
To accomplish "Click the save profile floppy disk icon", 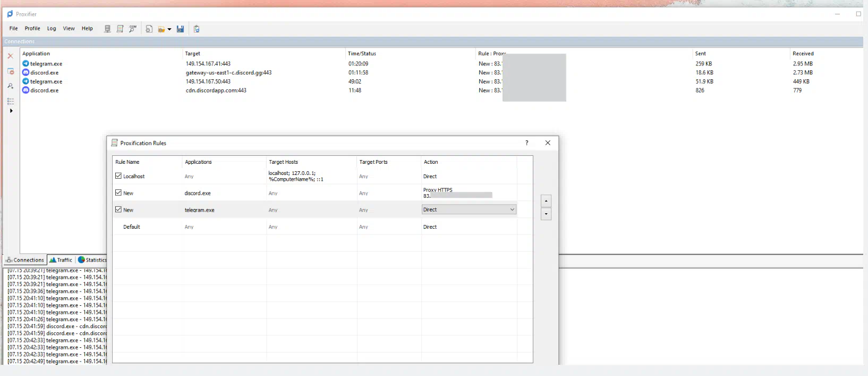I will [181, 29].
